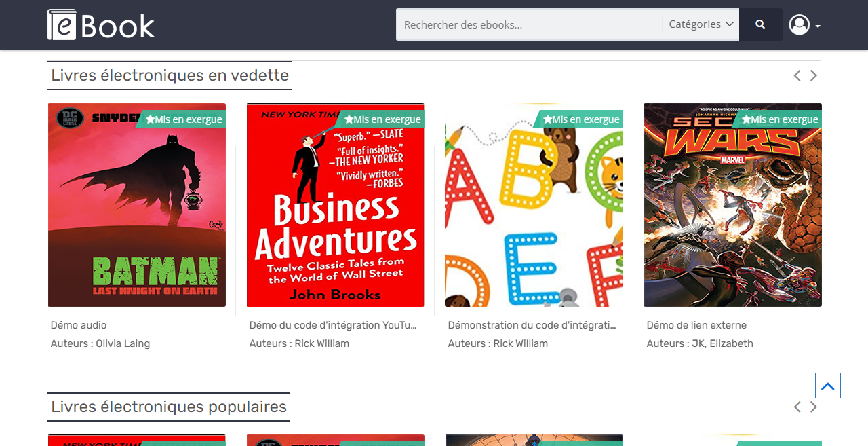
Task: Click the back-to-top arrow button
Action: point(828,386)
